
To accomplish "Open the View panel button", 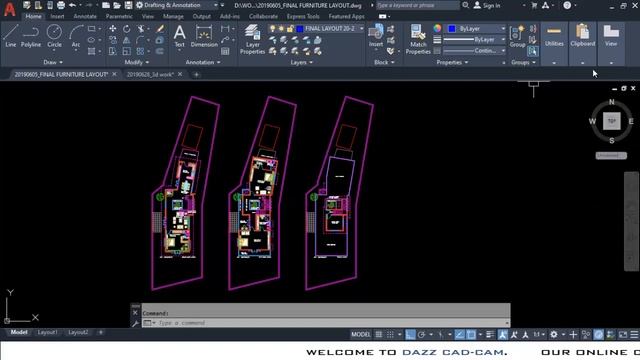I will point(611,43).
